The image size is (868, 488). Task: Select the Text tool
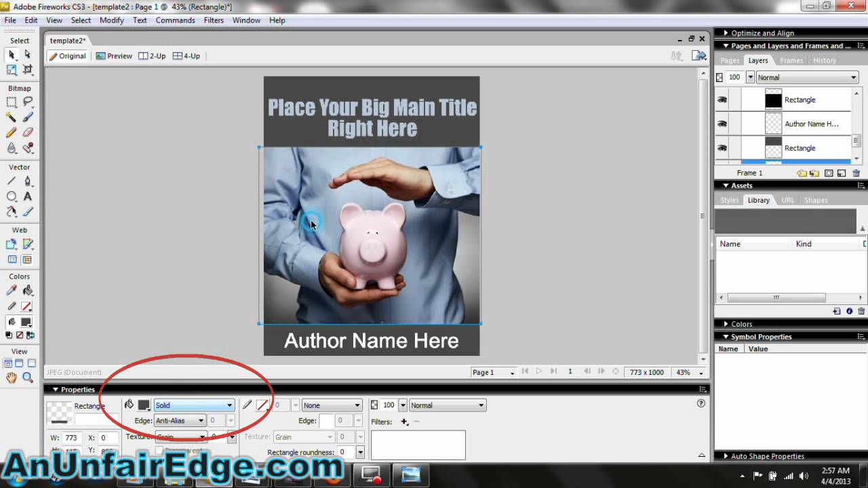point(28,197)
